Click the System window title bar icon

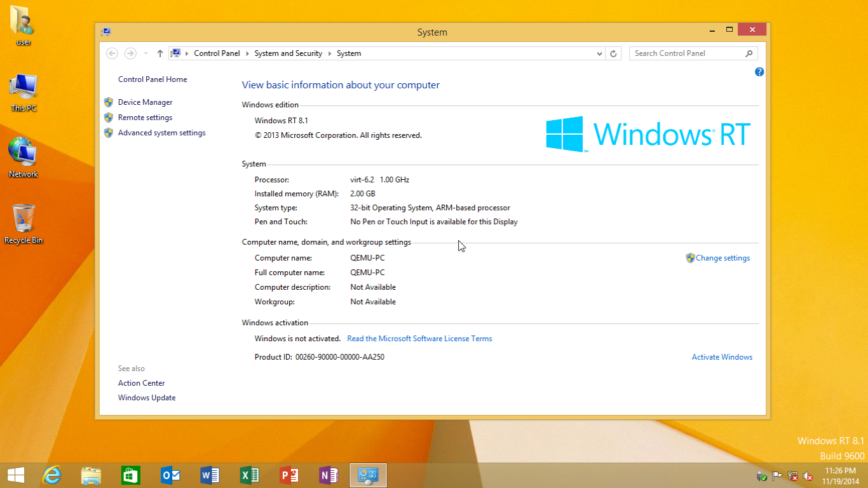click(x=106, y=32)
